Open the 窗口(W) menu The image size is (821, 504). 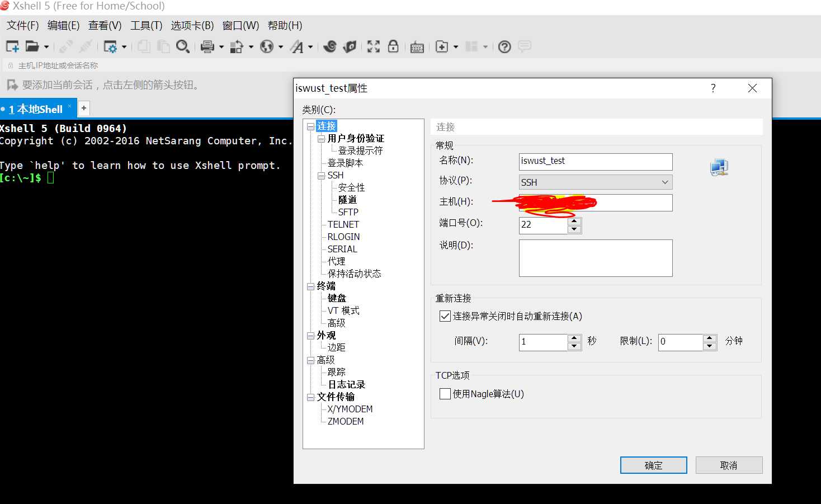point(241,26)
